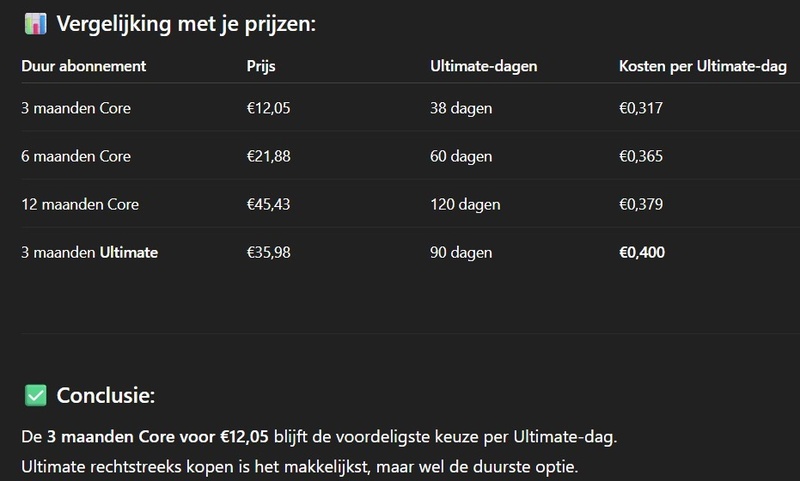Click the '38 dagen' cell
800x481 pixels.
tap(461, 109)
